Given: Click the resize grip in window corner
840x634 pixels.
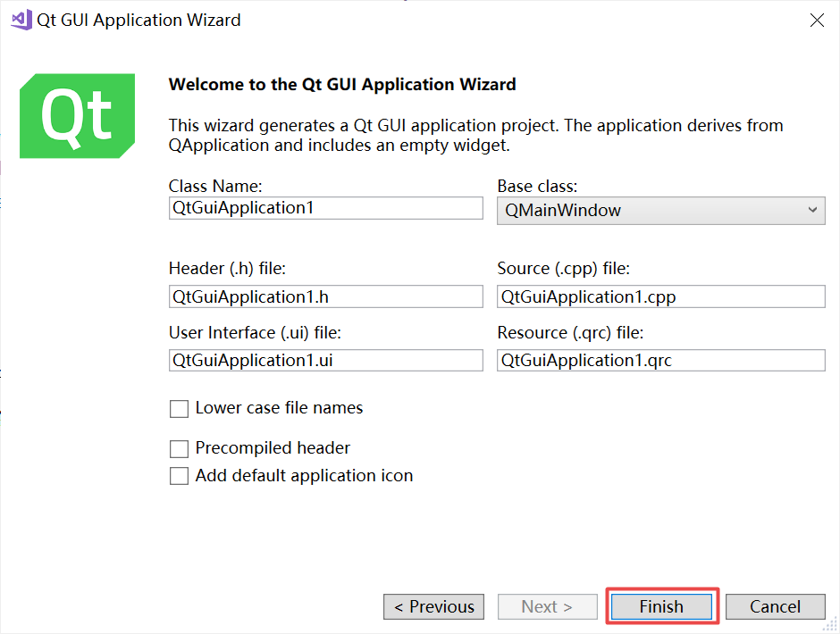Looking at the screenshot, I should point(830,624).
